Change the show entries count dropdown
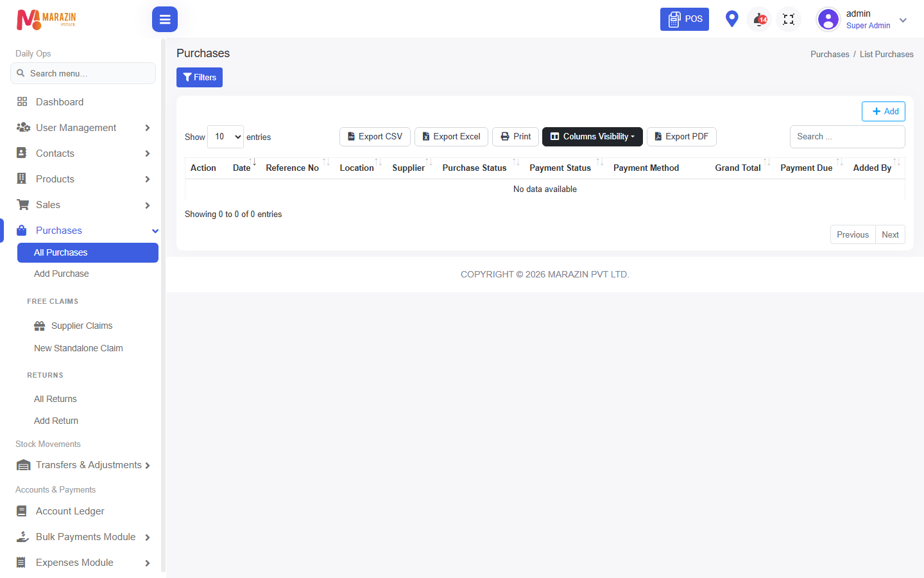924x578 pixels. (x=225, y=137)
